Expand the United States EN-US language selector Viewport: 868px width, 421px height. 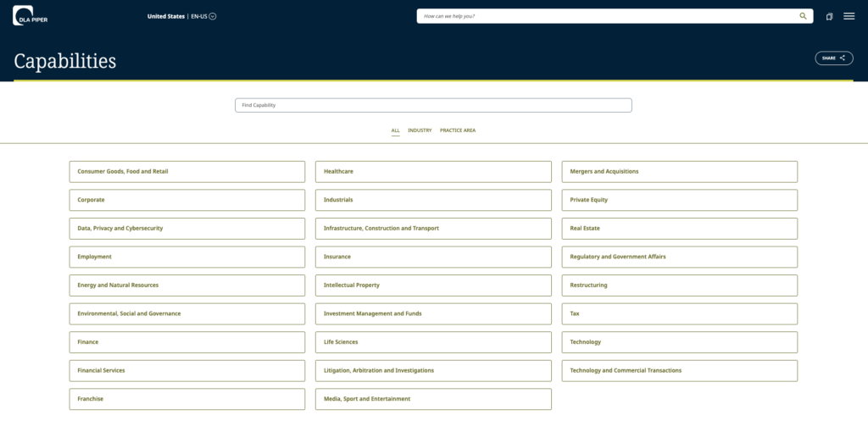pyautogui.click(x=181, y=16)
